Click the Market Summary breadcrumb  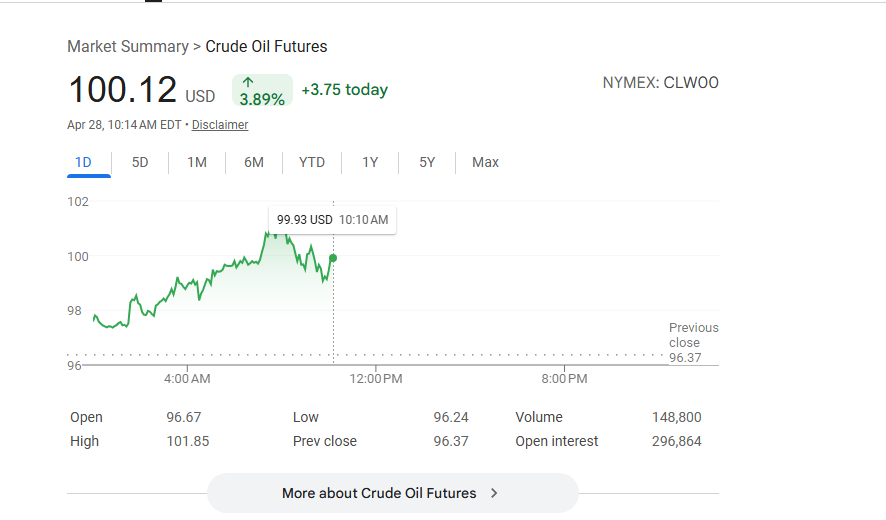click(127, 47)
